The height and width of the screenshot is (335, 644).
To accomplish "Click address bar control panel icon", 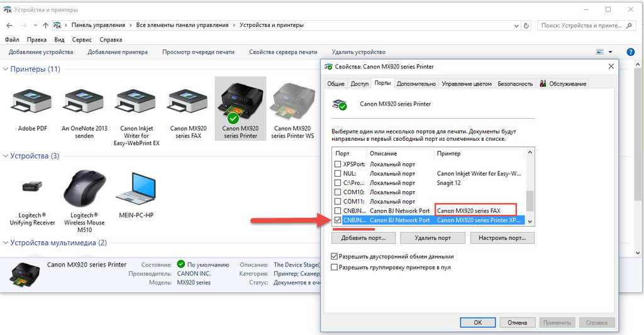I will click(x=57, y=25).
